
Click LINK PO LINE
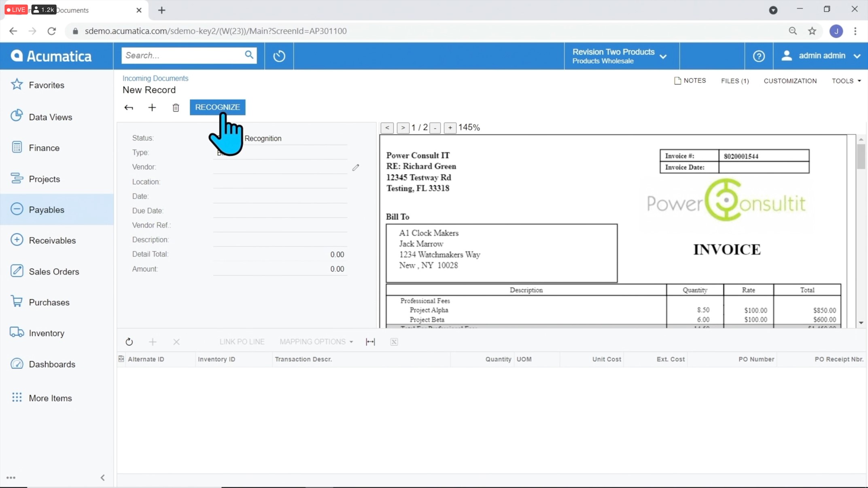(242, 342)
